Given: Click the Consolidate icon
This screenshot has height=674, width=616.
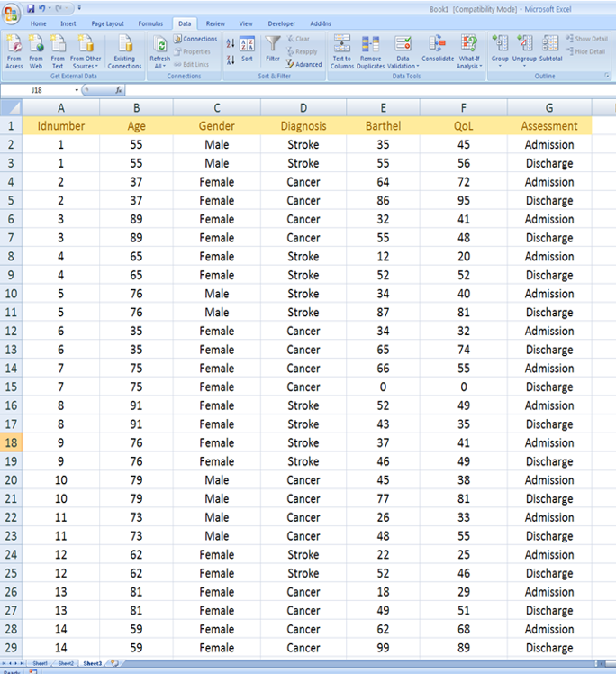Looking at the screenshot, I should point(438,49).
